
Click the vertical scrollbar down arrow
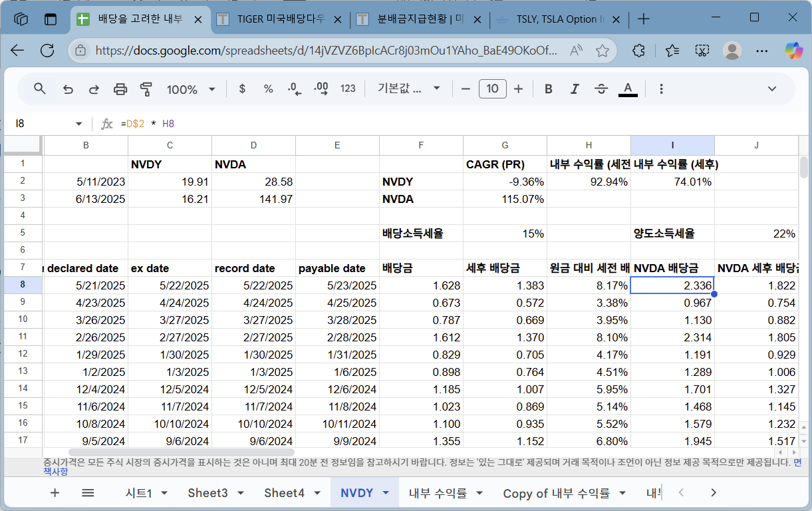click(x=804, y=440)
